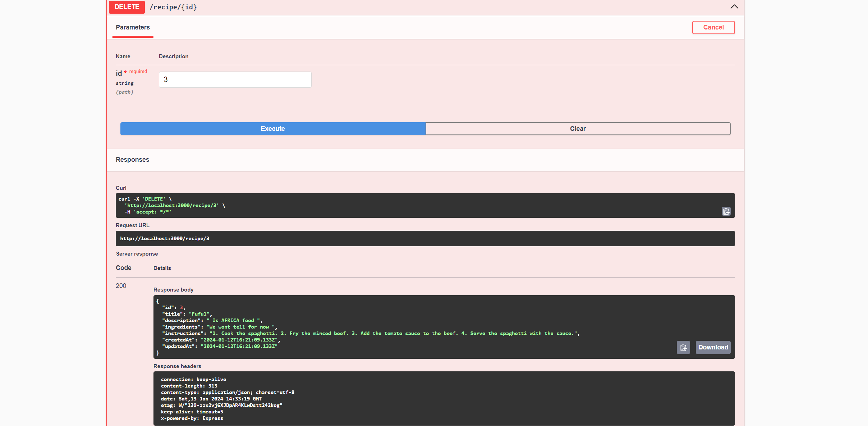Click the Server response label
Viewport: 868px width, 426px height.
(137, 254)
